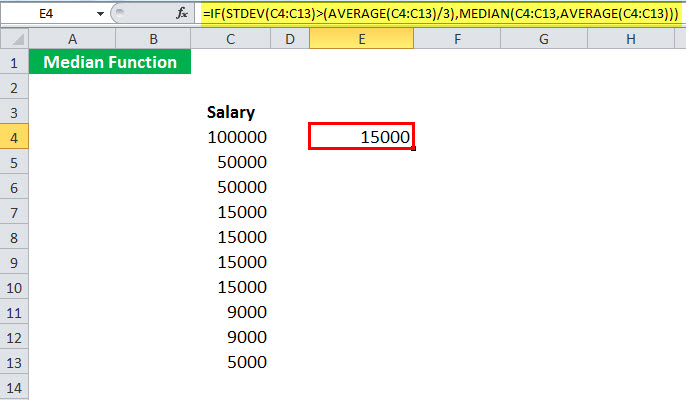Select row 4 header

pos(14,137)
